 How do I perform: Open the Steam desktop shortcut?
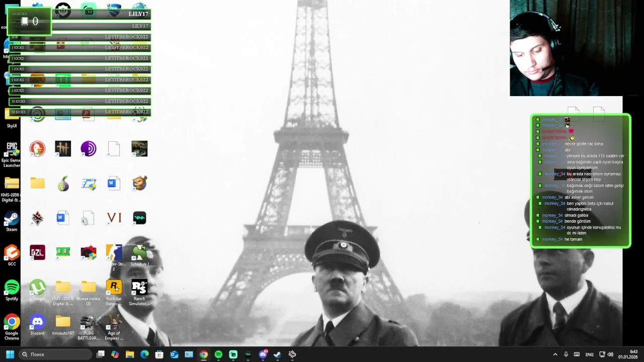pos(12,221)
